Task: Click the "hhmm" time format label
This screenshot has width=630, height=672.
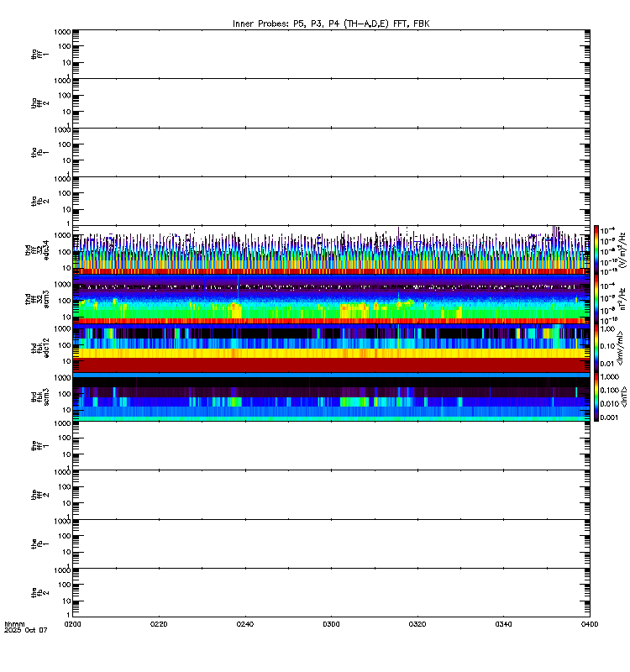Action: pyautogui.click(x=14, y=624)
